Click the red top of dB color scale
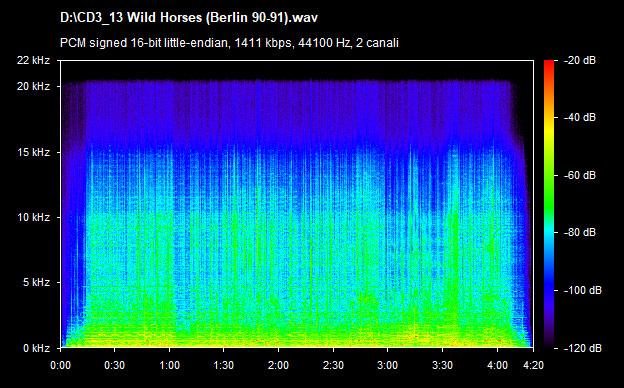 click(549, 64)
